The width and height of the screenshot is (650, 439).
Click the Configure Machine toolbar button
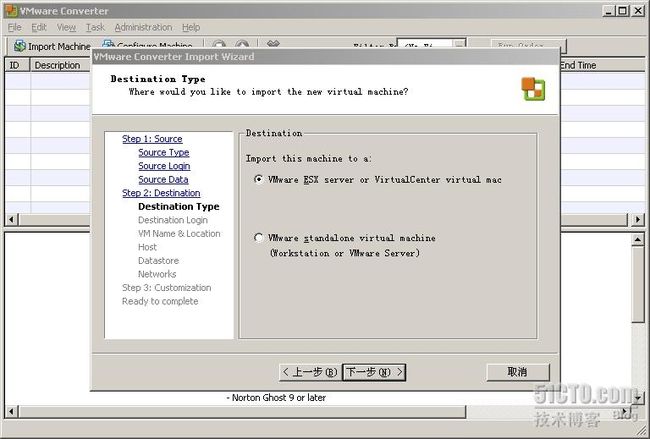click(147, 46)
